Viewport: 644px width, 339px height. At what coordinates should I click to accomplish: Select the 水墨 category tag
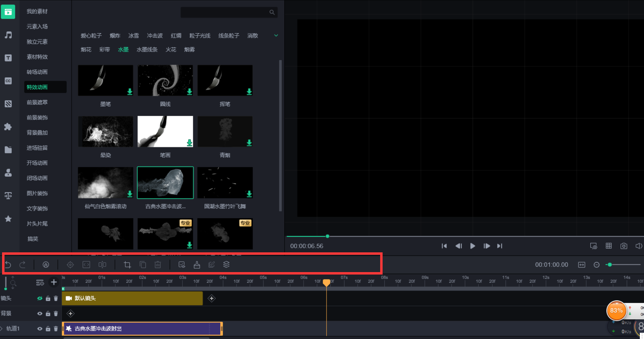tap(123, 50)
